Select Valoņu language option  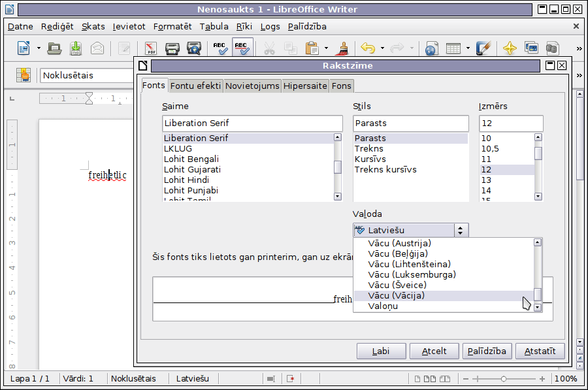(444, 306)
